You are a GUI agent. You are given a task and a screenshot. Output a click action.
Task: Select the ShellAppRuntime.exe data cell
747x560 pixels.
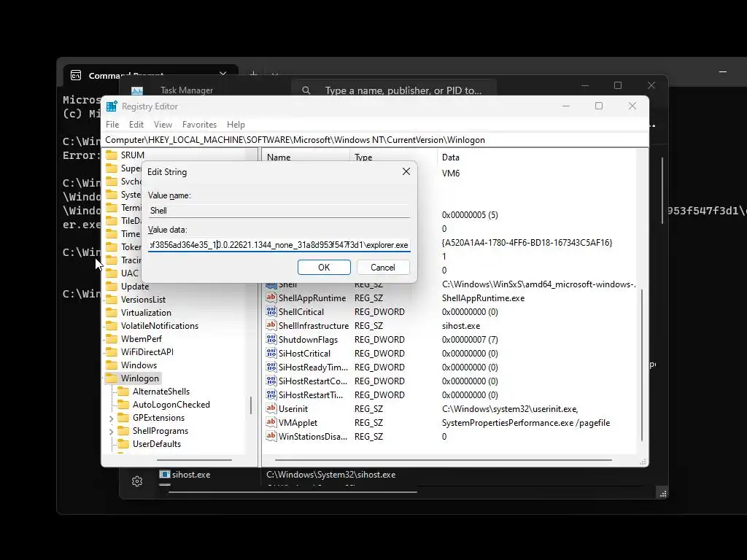[483, 298]
